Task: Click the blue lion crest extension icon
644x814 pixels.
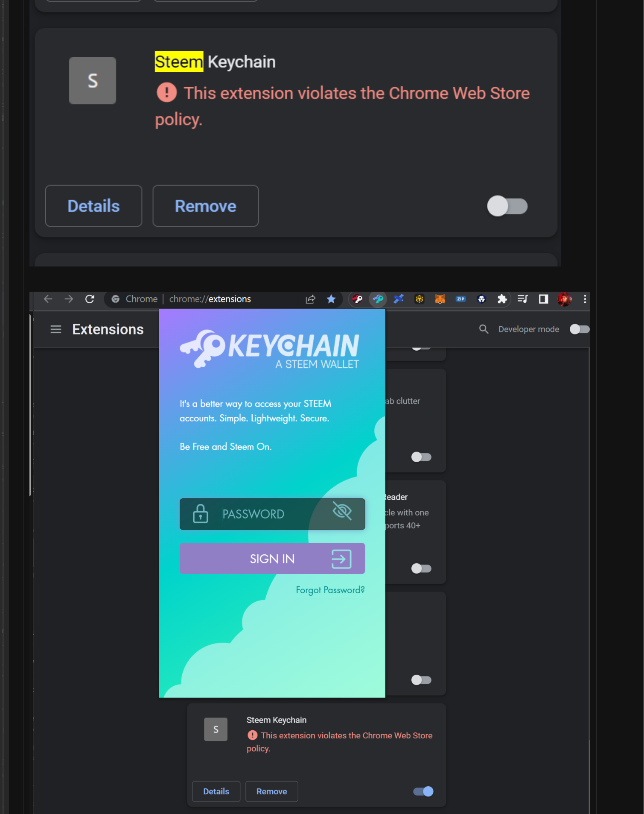Action: pyautogui.click(x=481, y=299)
